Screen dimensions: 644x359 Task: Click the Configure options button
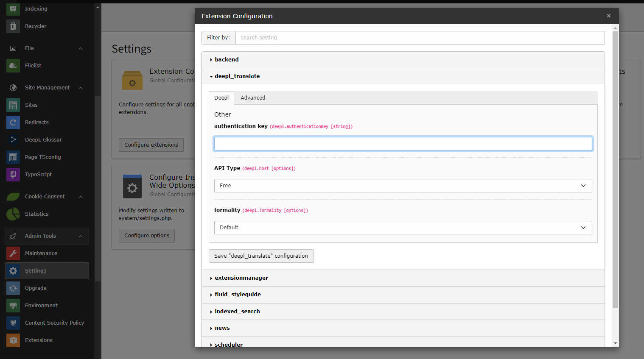coord(147,236)
